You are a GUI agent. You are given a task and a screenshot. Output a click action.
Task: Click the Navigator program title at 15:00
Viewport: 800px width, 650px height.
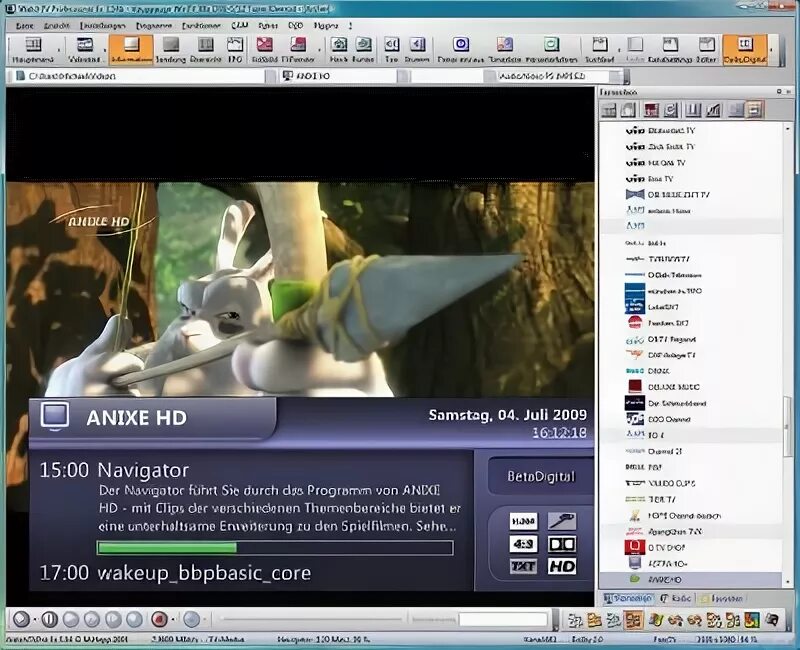pos(143,470)
